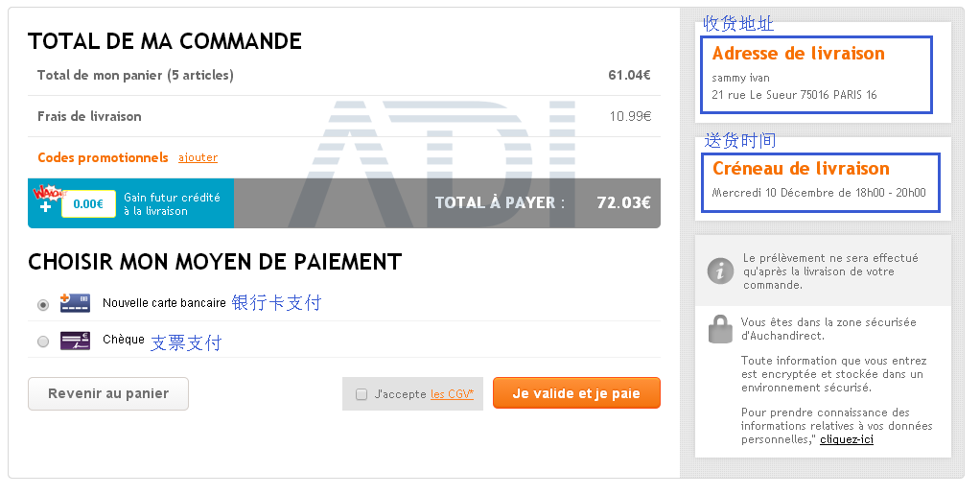Click the grey info circle icon
Screen dimensions: 980x495
point(720,271)
